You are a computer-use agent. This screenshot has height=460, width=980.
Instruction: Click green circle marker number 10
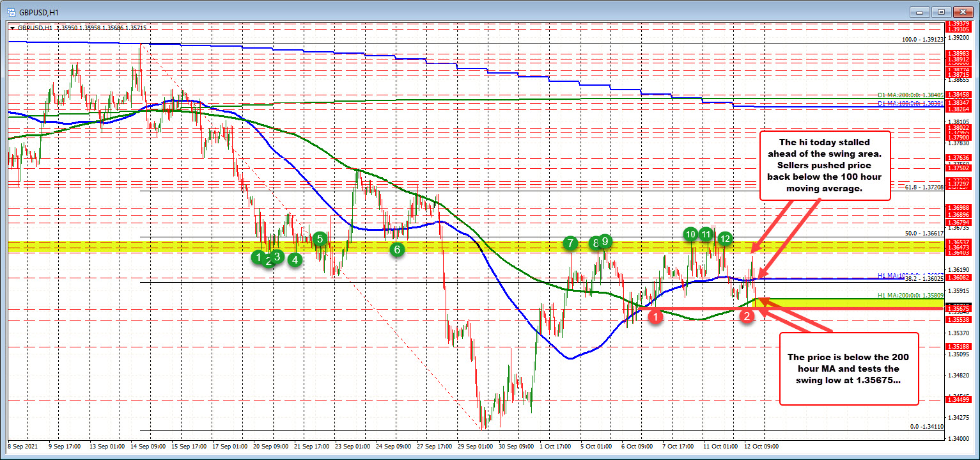690,234
